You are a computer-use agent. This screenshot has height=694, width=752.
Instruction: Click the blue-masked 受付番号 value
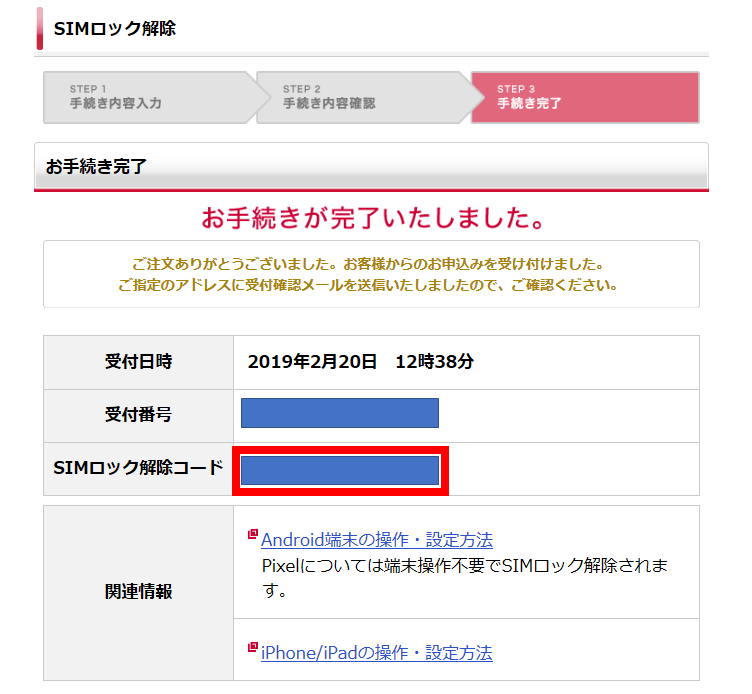coord(340,413)
